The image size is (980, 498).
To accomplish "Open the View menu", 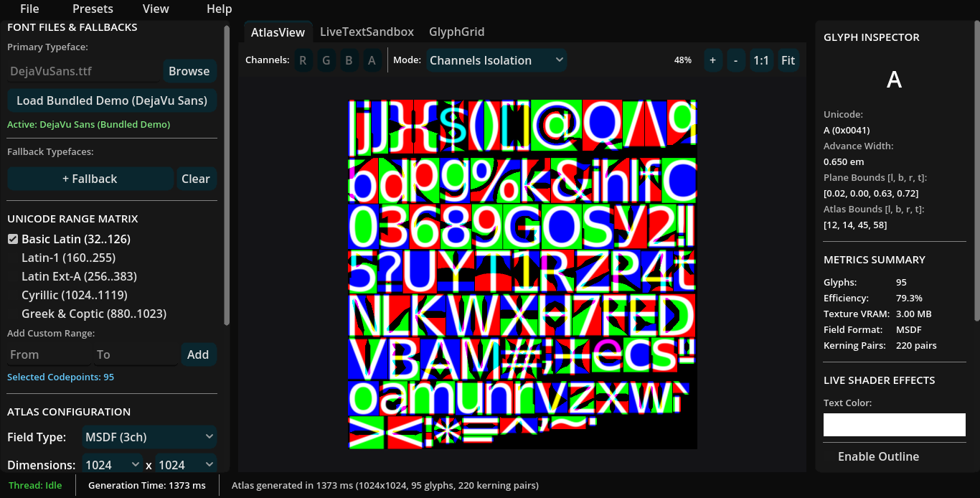I will click(156, 9).
